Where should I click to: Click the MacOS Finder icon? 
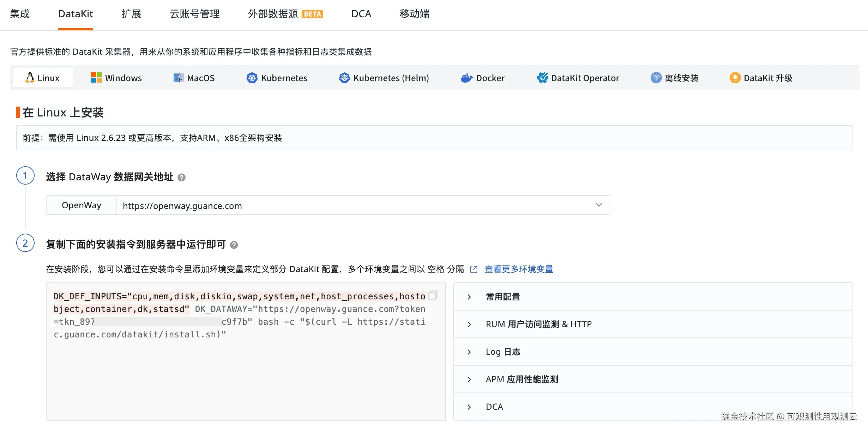point(179,78)
